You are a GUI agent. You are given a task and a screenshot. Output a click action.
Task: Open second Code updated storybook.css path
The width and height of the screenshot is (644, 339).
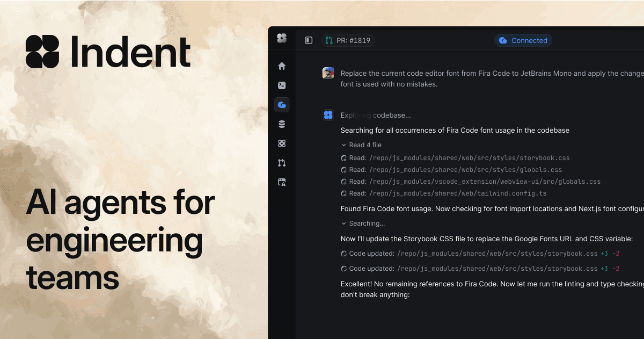tap(497, 269)
